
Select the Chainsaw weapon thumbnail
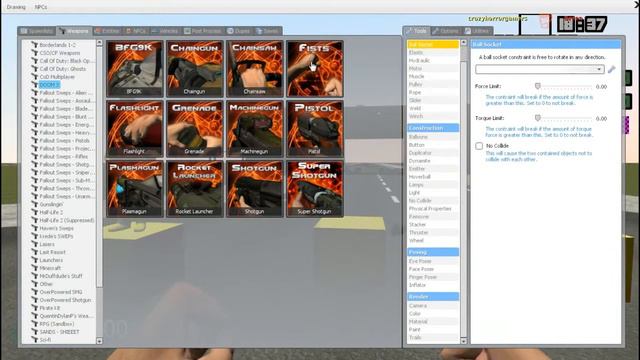point(255,69)
